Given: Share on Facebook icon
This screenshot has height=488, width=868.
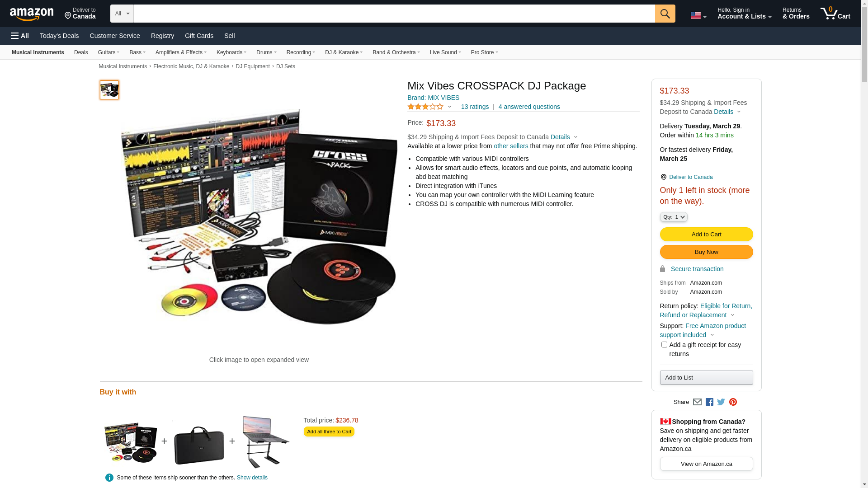Looking at the screenshot, I should tap(709, 402).
